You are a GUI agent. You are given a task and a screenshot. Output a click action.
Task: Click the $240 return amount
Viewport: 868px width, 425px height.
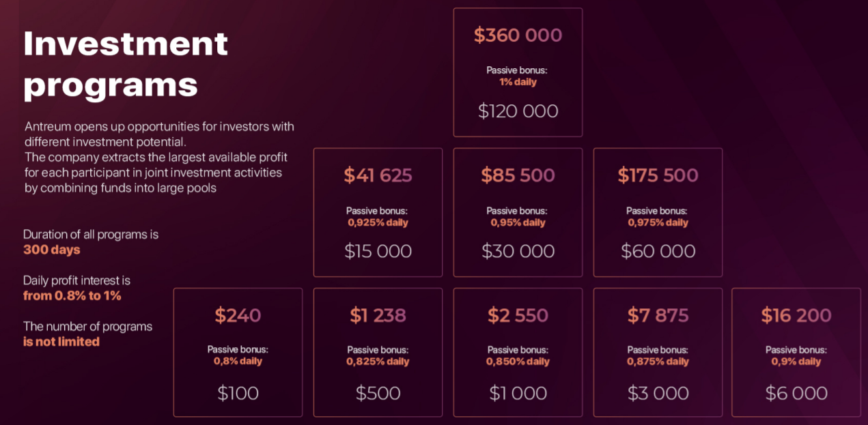click(238, 315)
